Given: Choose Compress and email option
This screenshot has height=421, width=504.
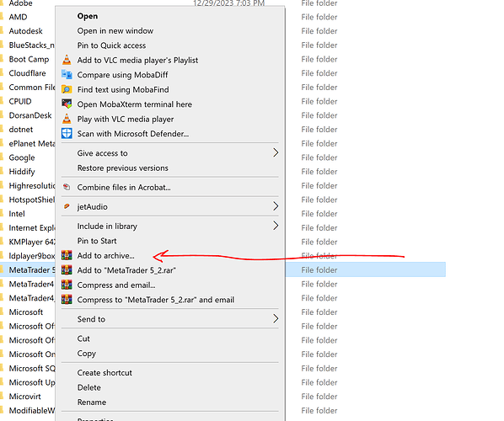Looking at the screenshot, I should [116, 285].
